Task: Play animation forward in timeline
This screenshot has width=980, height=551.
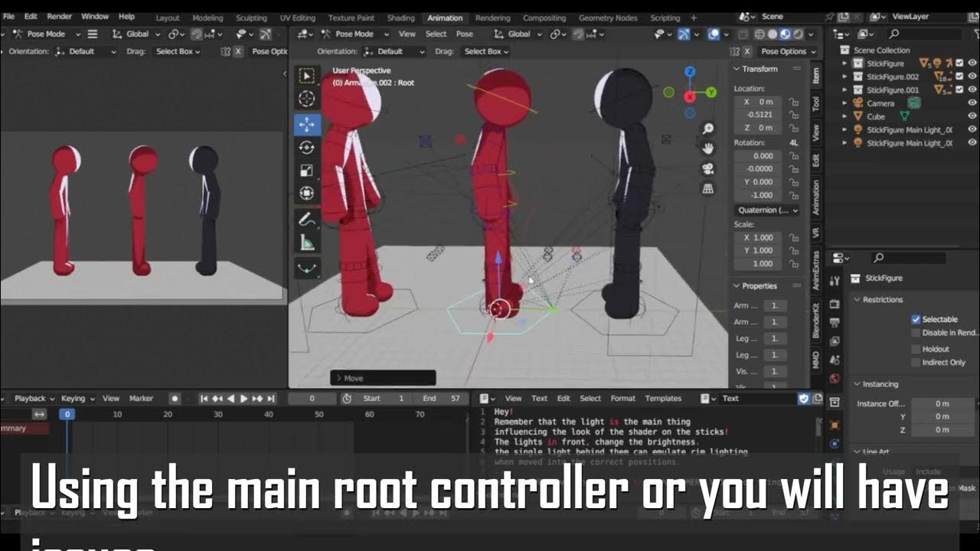Action: (243, 399)
